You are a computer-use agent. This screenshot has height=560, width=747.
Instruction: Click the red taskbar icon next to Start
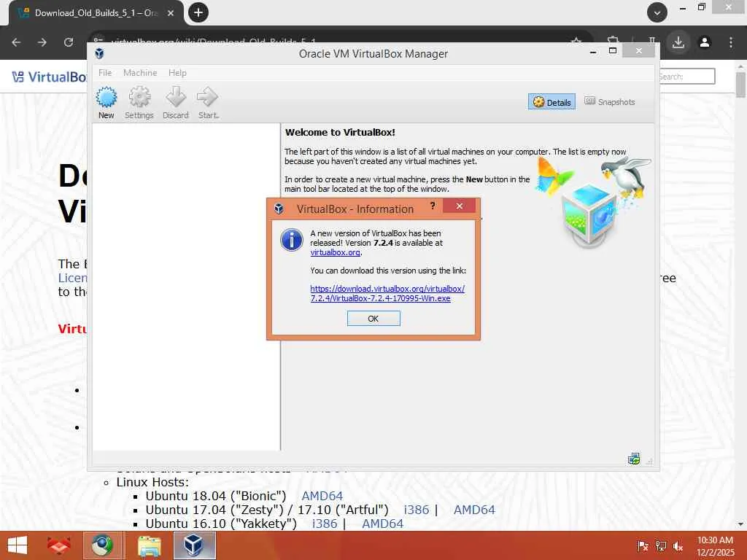coord(58,545)
